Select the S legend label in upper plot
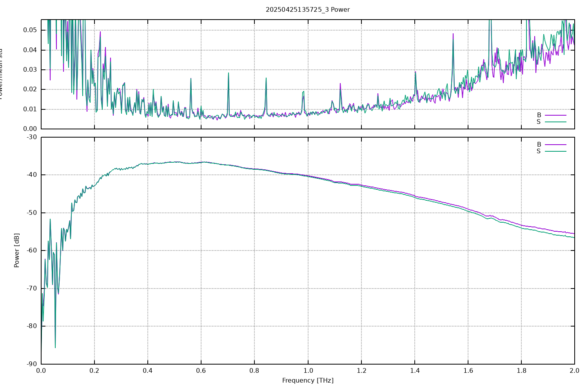588x392 pixels. click(539, 122)
